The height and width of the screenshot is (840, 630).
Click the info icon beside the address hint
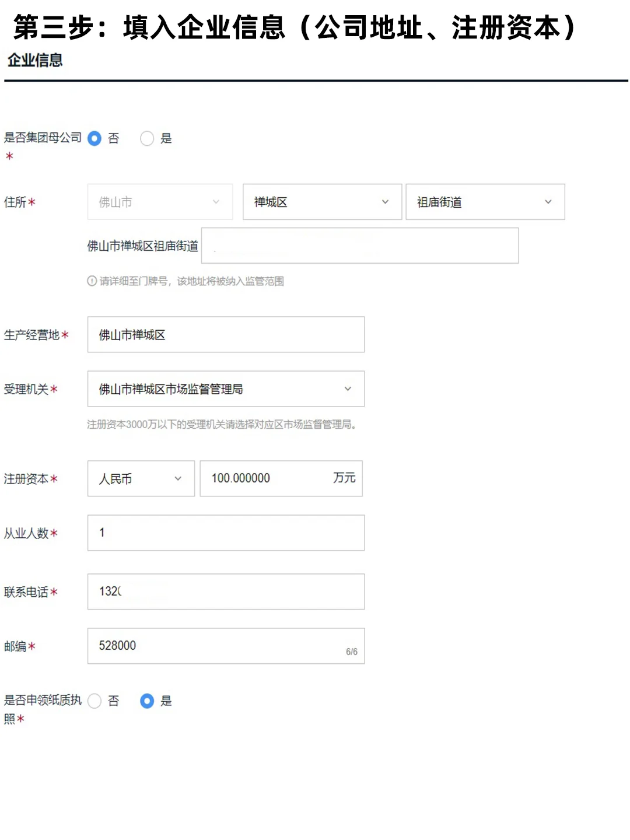pos(92,281)
